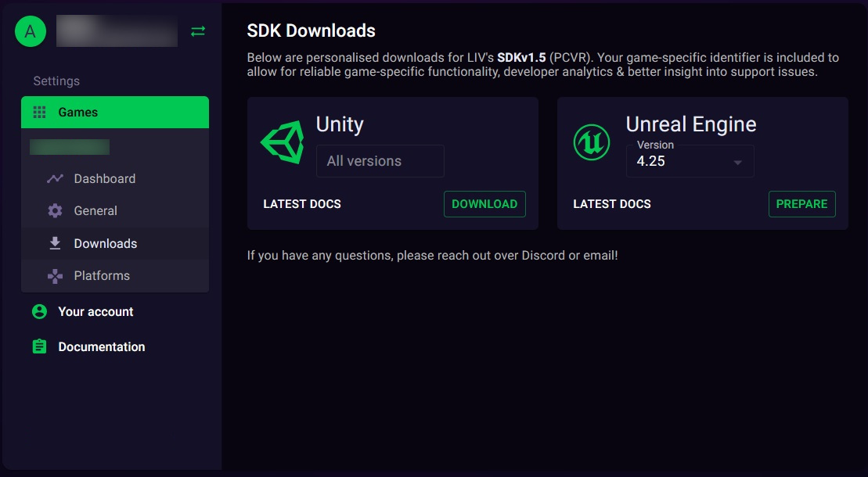Image resolution: width=868 pixels, height=477 pixels.
Task: Click the Your account person icon
Action: [38, 311]
